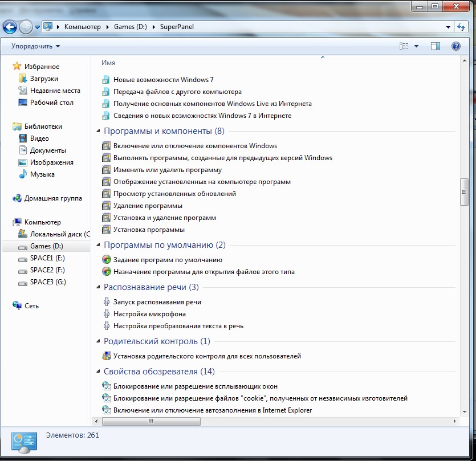Select the Удаление программы item
This screenshot has width=476, height=461.
[x=148, y=206]
